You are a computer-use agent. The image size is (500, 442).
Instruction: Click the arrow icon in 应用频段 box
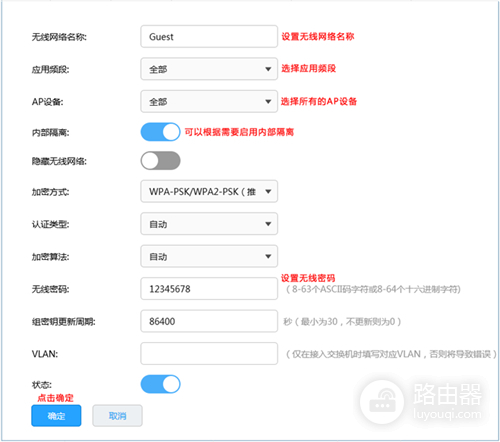(268, 69)
